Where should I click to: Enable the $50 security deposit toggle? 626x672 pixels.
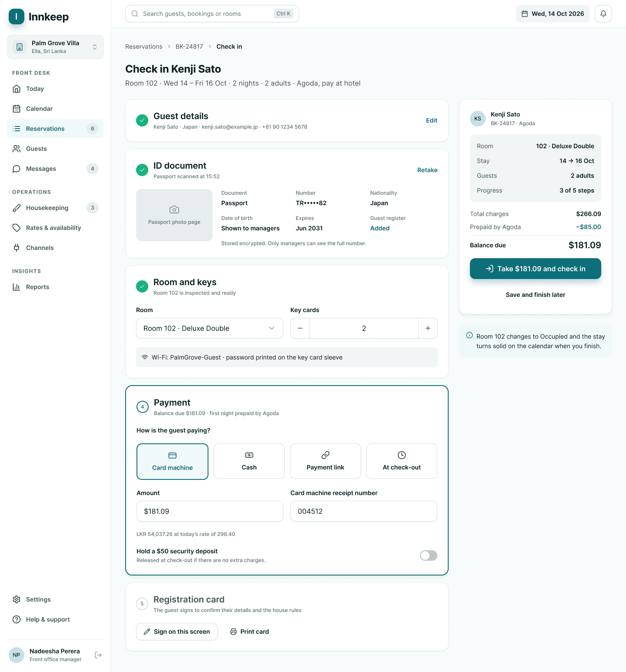coord(429,556)
